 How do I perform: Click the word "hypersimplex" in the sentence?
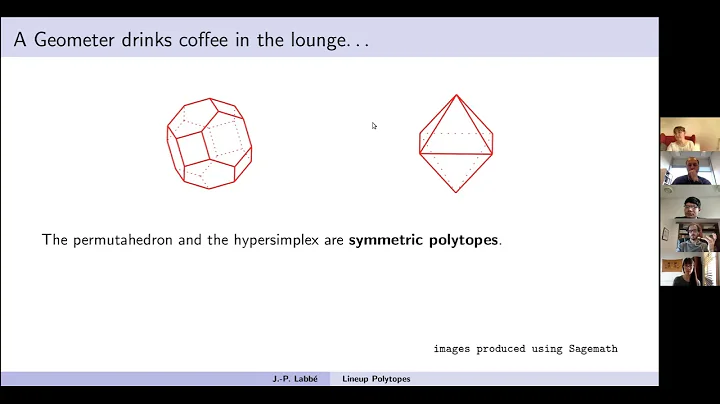pos(276,240)
